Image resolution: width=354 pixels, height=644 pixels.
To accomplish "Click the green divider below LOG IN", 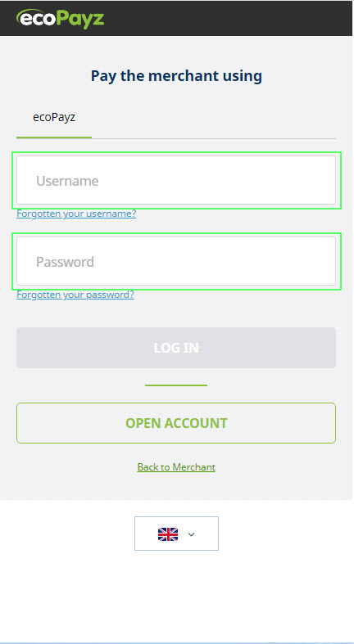I will tap(176, 385).
